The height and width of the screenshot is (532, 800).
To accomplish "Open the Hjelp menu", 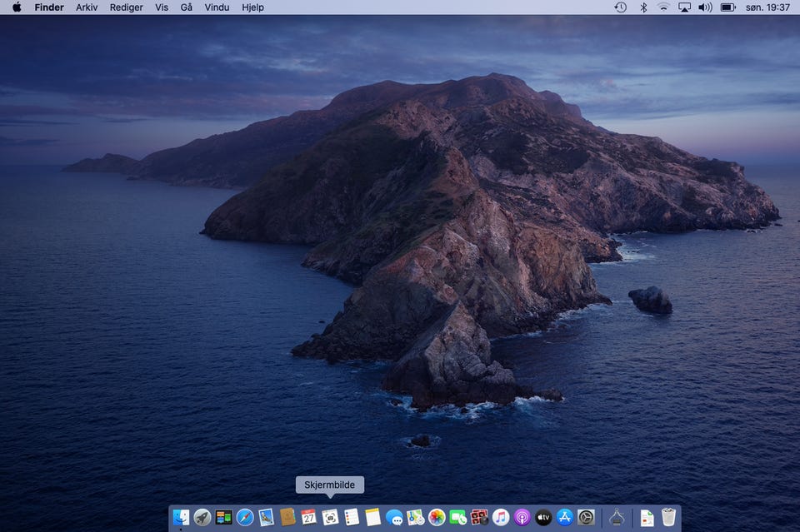I will (x=252, y=7).
